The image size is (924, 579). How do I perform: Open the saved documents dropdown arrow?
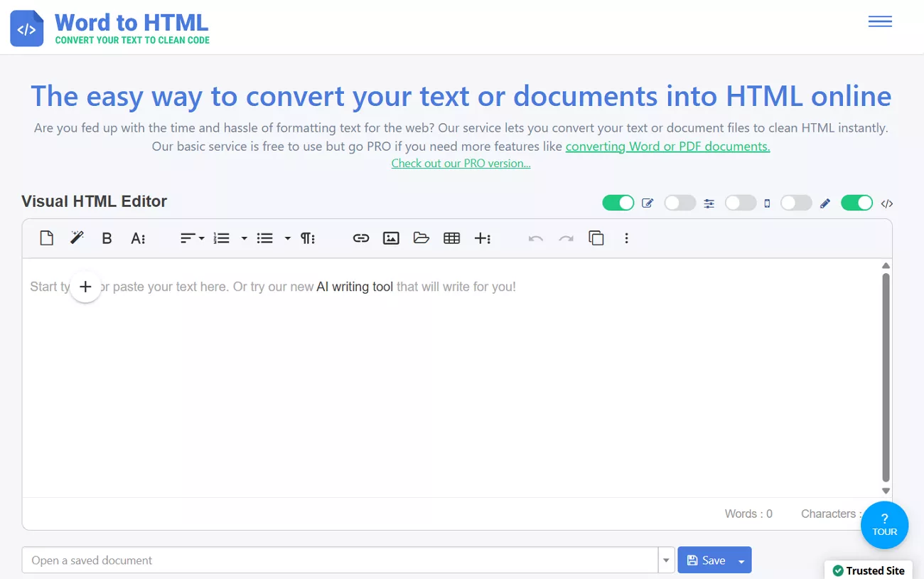click(666, 560)
